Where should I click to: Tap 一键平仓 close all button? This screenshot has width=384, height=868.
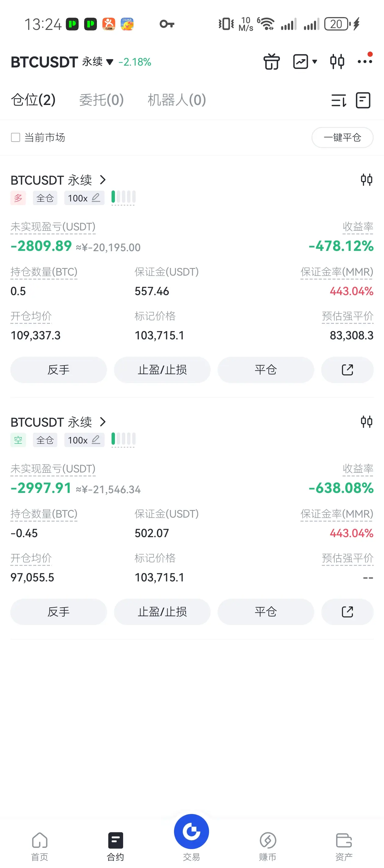coord(342,137)
